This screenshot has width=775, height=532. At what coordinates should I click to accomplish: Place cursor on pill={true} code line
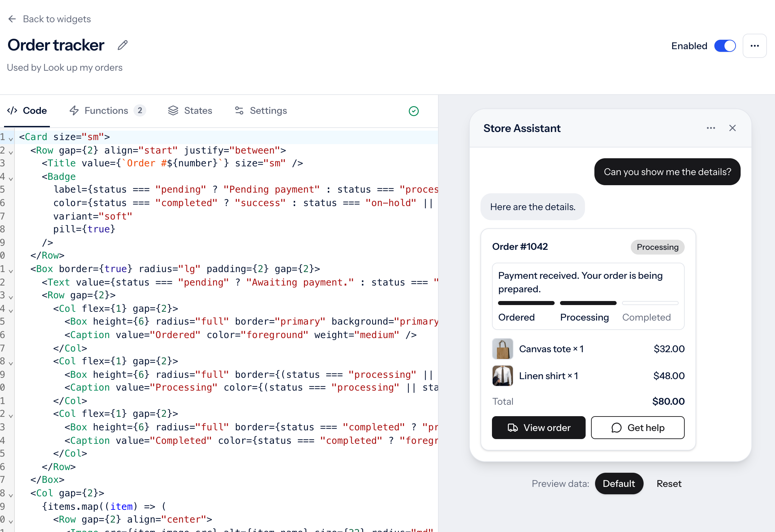click(x=84, y=229)
